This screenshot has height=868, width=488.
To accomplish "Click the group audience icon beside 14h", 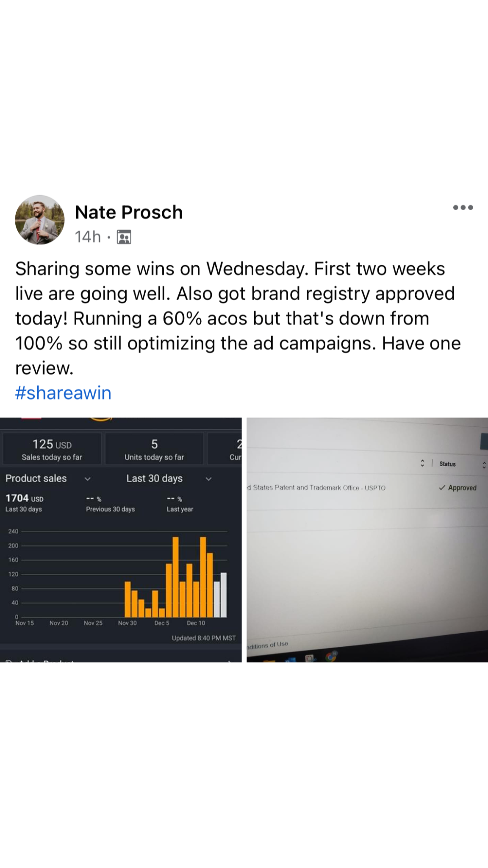I will (x=124, y=237).
